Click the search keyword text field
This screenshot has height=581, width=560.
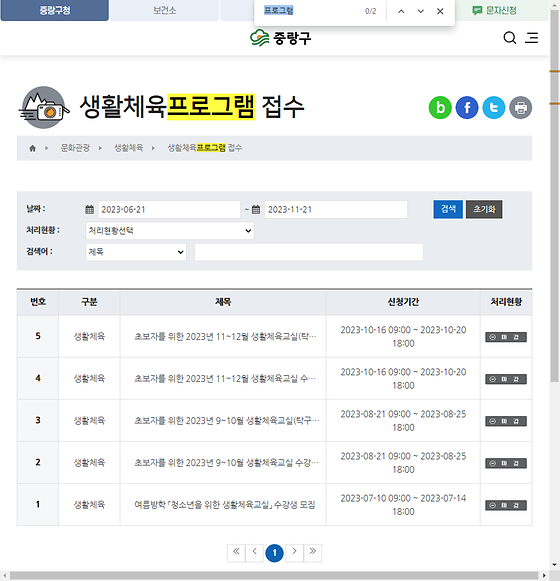309,252
